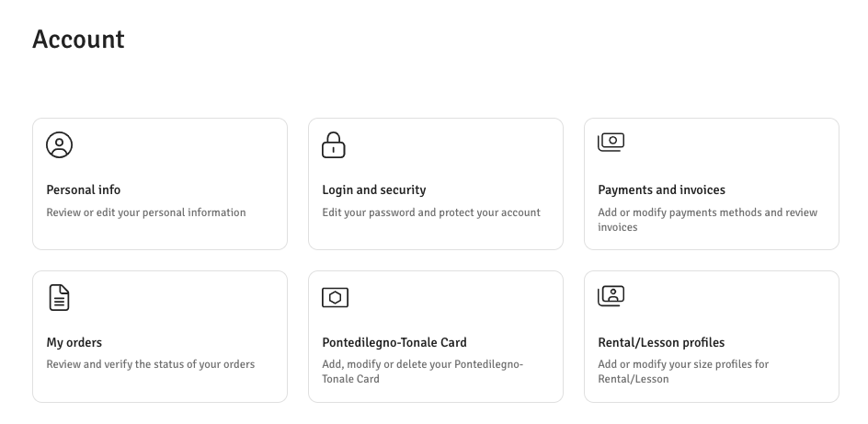This screenshot has width=868, height=424.
Task: Open the Pontedilegno-Tonale Card heading
Action: pyautogui.click(x=394, y=342)
